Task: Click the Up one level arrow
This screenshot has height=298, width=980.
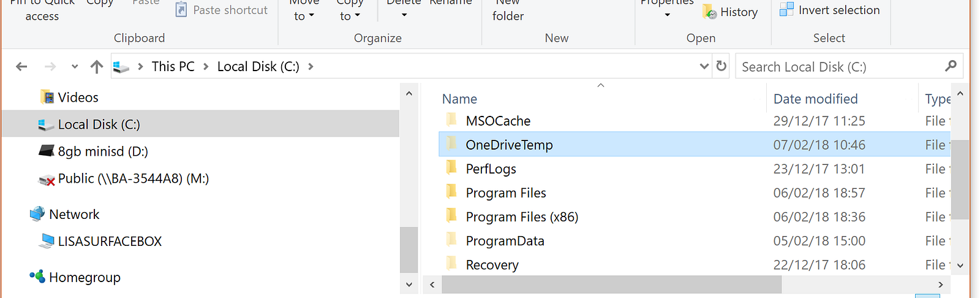Action: [x=96, y=67]
